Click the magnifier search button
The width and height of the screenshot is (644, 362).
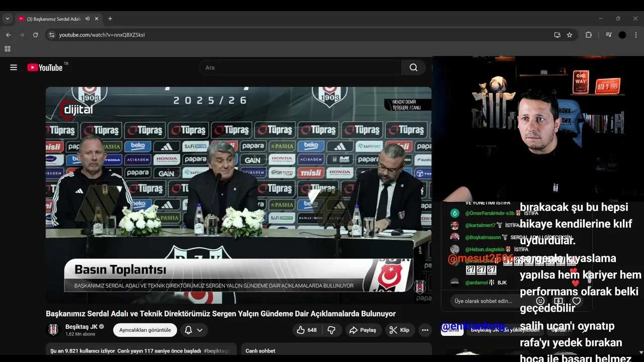point(414,67)
